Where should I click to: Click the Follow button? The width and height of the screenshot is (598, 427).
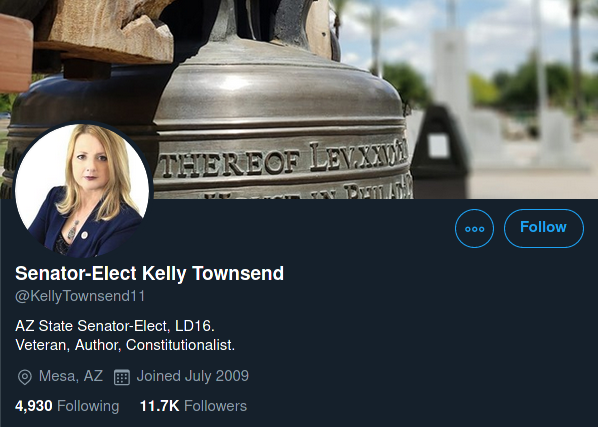pyautogui.click(x=543, y=228)
